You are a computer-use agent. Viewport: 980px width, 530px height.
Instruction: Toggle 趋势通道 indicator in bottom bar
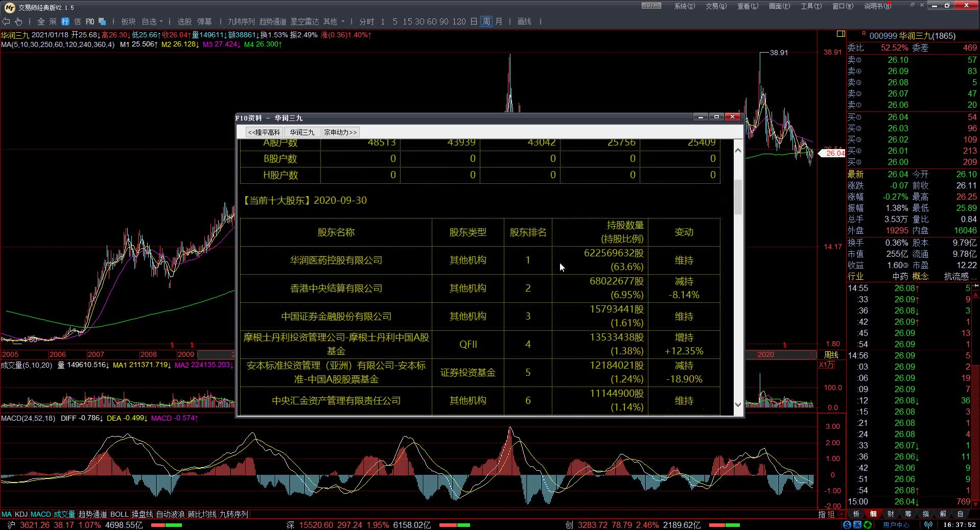[92, 514]
